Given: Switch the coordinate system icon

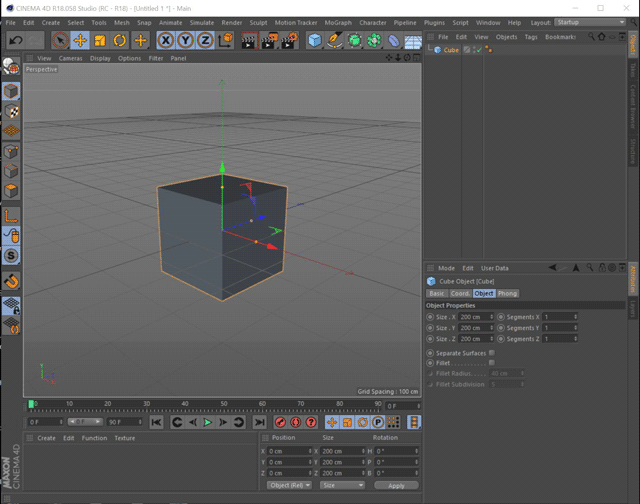Looking at the screenshot, I should point(225,40).
